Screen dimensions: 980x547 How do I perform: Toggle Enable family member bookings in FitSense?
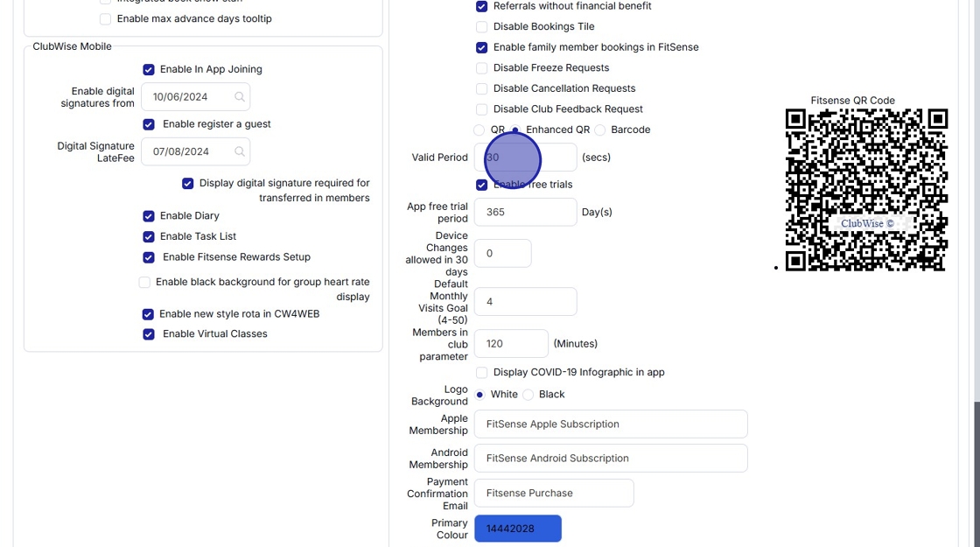tap(481, 47)
